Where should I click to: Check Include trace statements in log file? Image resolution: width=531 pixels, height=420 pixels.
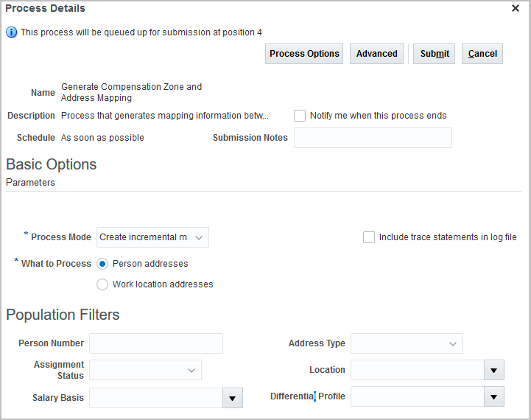(369, 237)
